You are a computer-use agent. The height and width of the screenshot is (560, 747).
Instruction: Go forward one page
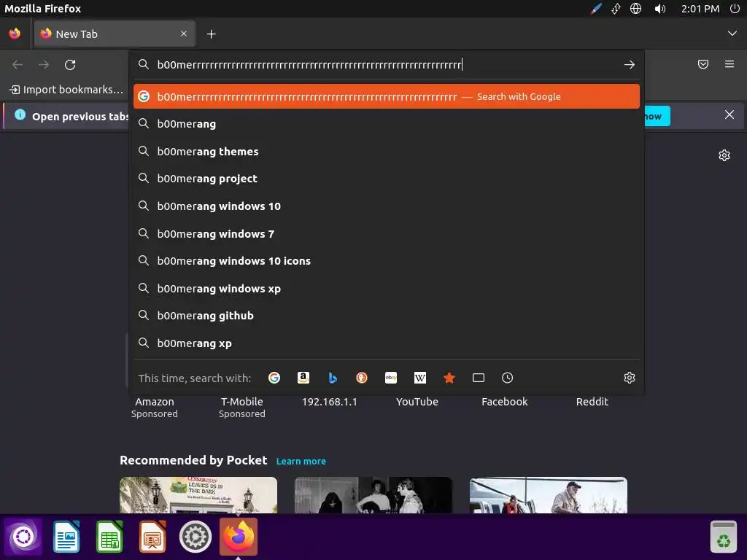pos(44,64)
